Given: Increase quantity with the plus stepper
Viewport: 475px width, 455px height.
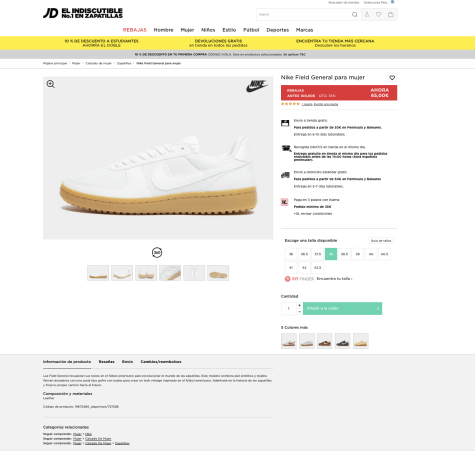Looking at the screenshot, I should click(299, 305).
